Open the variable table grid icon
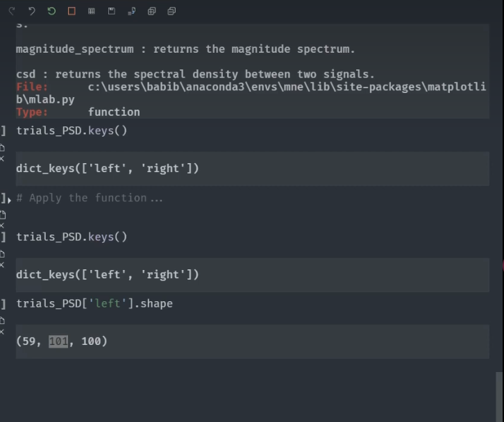 (x=92, y=11)
